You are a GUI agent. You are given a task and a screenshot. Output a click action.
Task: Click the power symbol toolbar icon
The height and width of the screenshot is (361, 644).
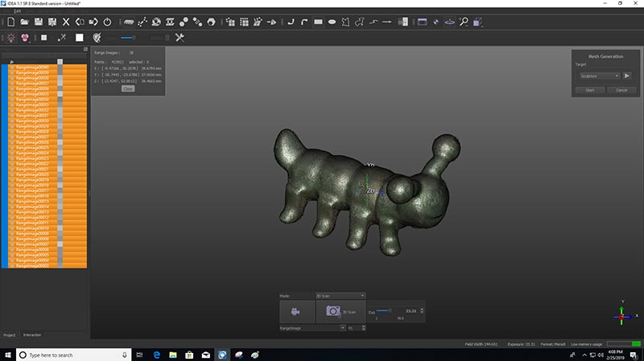(x=107, y=22)
